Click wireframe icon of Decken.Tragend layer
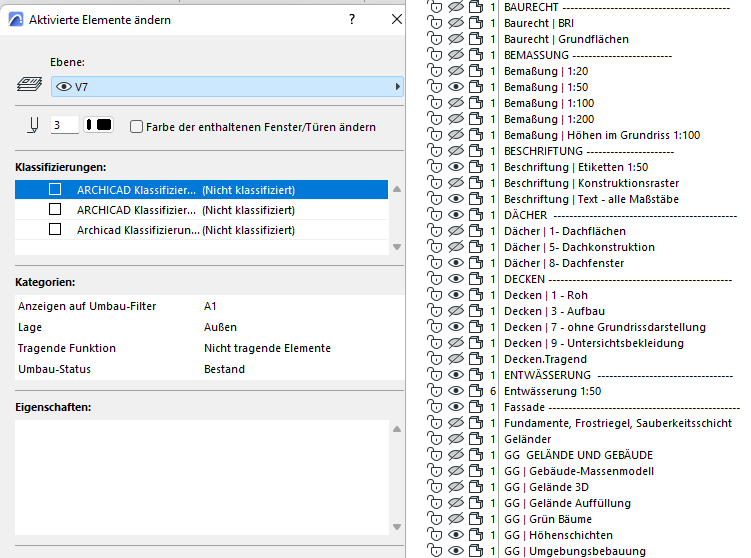 (x=476, y=359)
